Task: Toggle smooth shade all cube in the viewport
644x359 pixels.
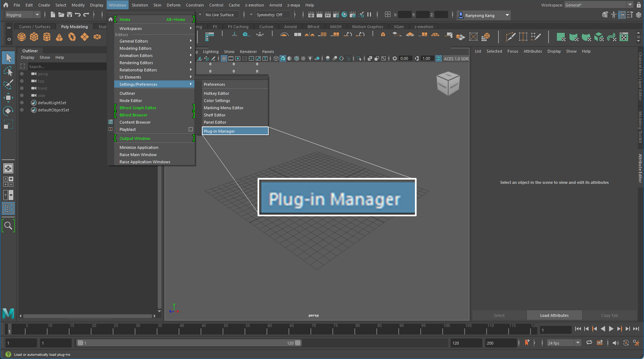Action: pos(283,59)
